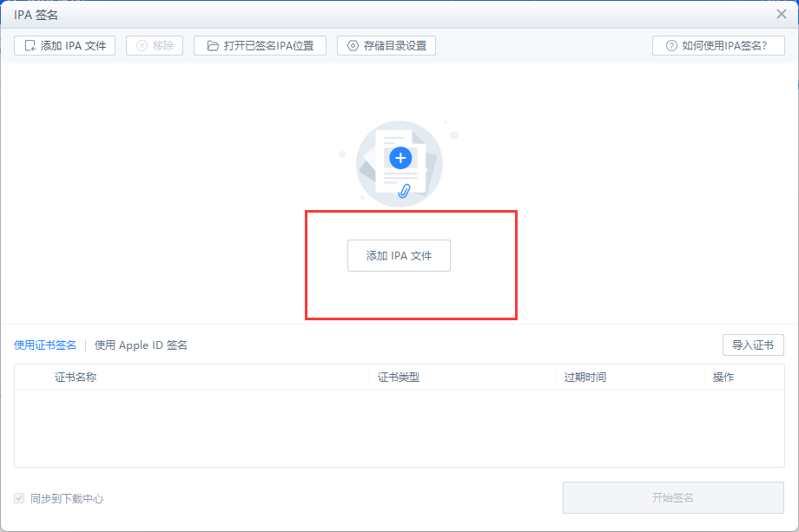
Task: Click the 过期时间 column header
Action: [585, 378]
